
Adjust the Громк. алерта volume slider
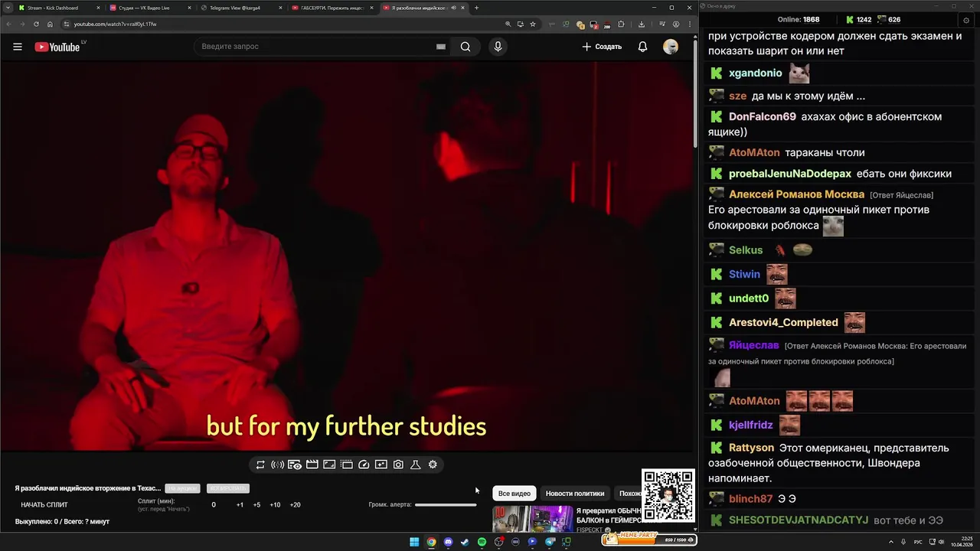click(446, 505)
